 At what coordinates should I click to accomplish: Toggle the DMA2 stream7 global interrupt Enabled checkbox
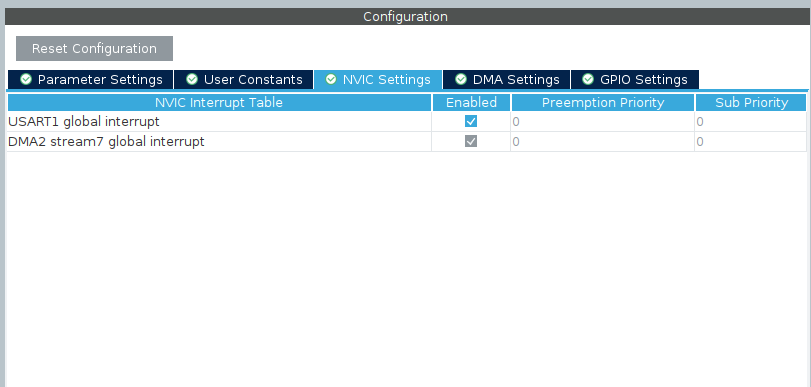471,141
